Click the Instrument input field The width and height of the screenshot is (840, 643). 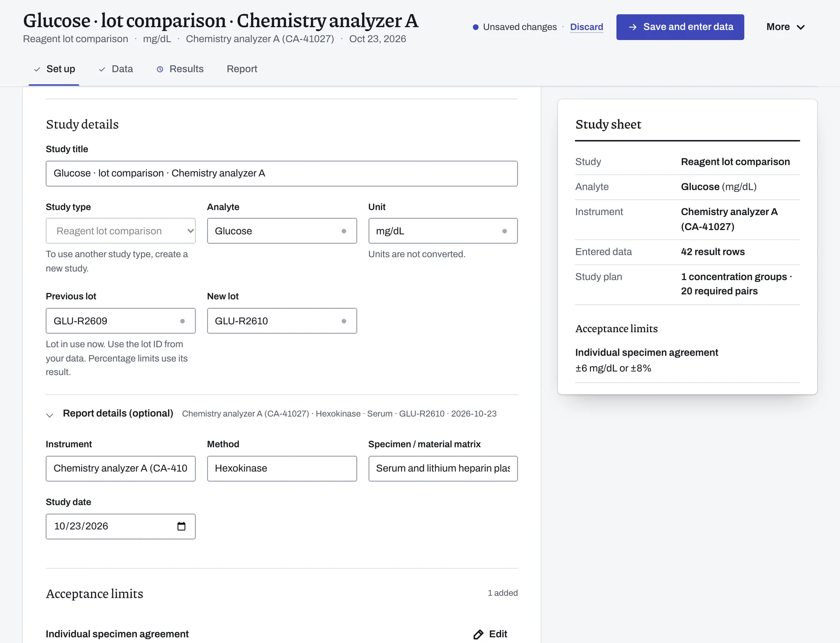tap(120, 468)
